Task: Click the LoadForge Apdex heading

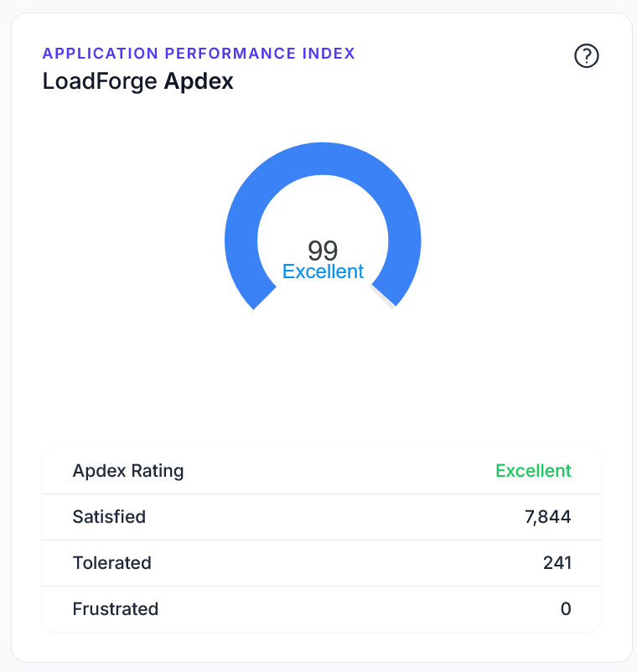Action: tap(137, 81)
